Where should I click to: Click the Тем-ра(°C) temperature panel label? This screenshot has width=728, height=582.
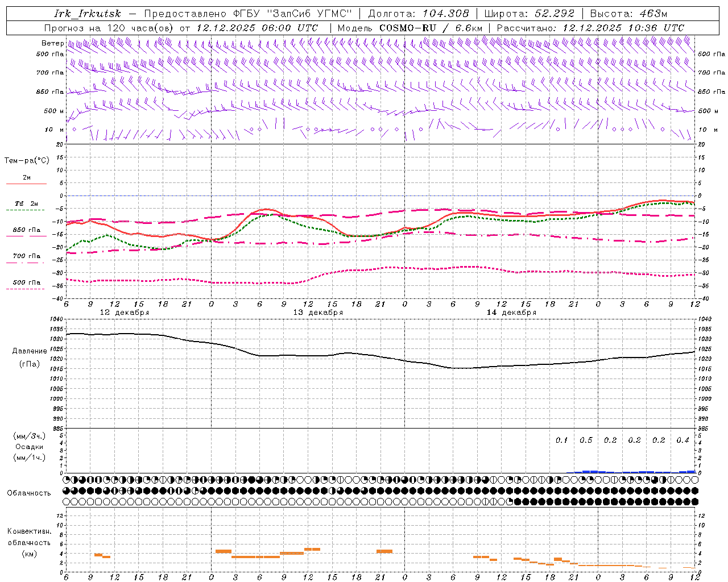pos(27,160)
